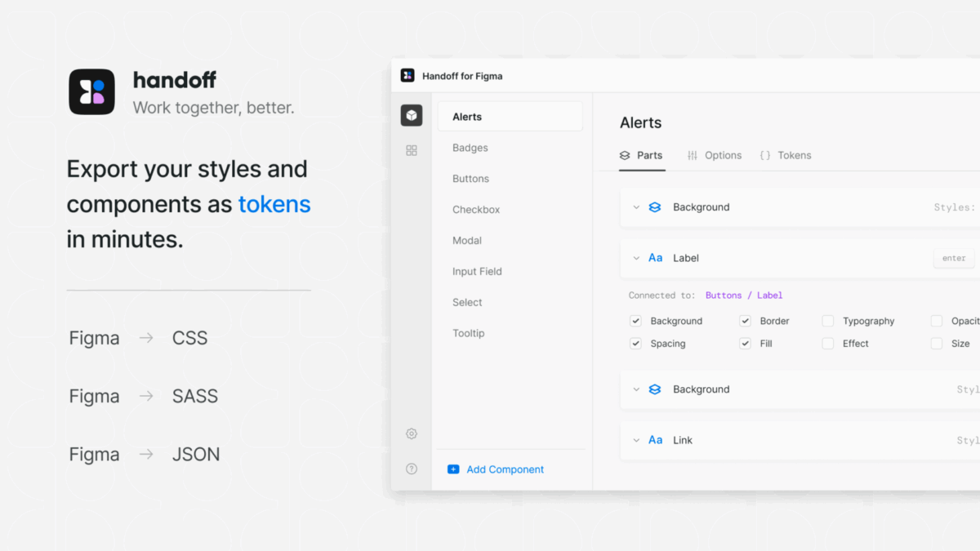Click the help question mark icon
The image size is (980, 551).
coord(412,469)
